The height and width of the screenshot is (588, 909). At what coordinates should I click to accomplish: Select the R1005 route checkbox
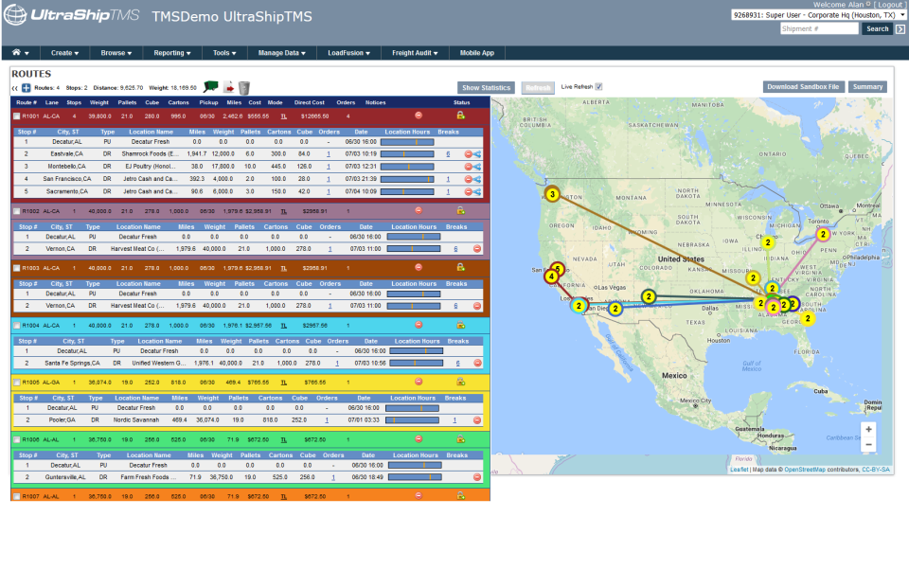(17, 383)
